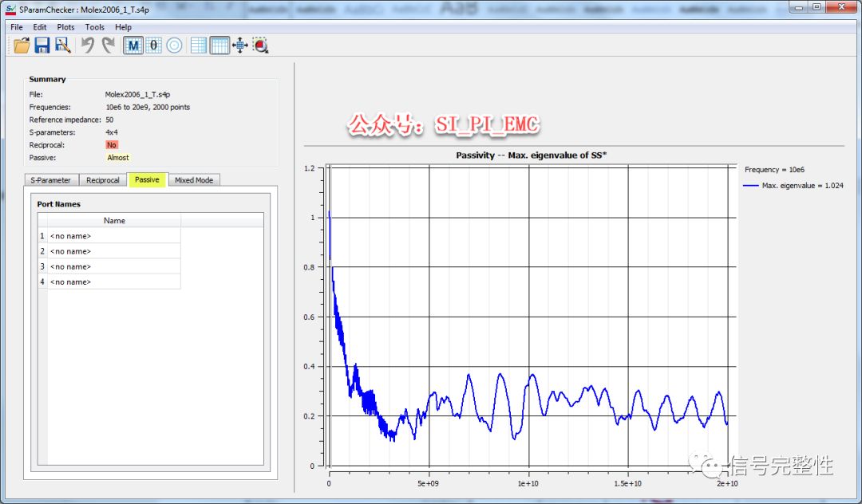Click the 'Frequency = 10e6' readout
862x504 pixels.
click(774, 170)
